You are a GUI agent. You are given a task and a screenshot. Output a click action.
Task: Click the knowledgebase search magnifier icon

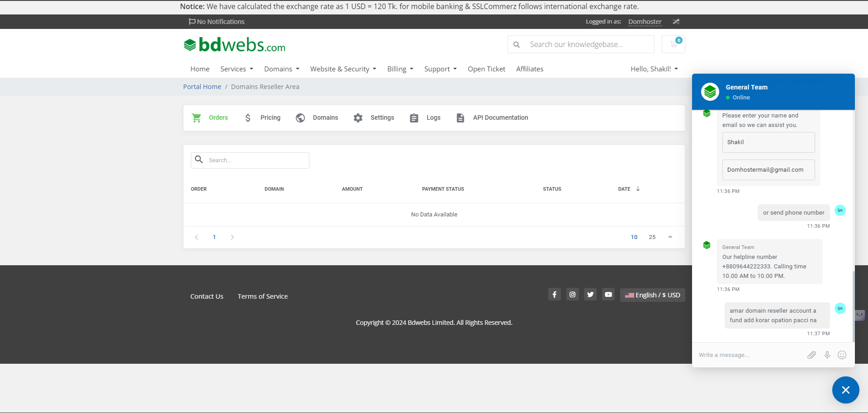click(x=517, y=44)
